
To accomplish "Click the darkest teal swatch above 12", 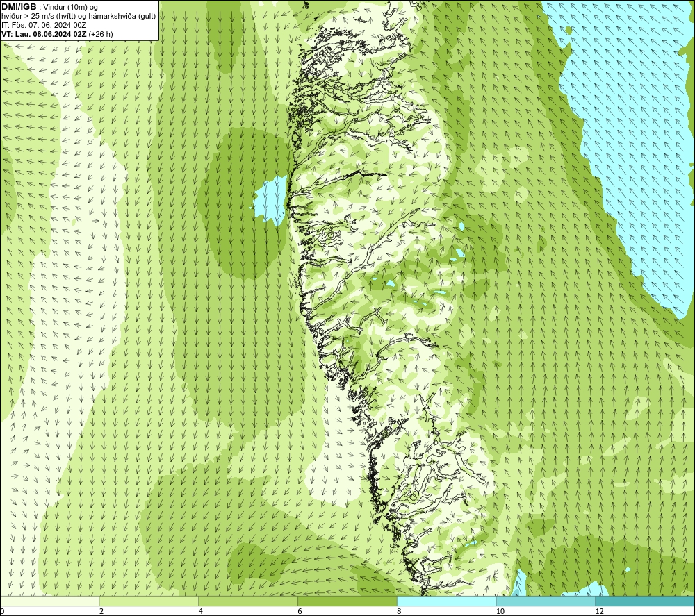I will [646, 601].
